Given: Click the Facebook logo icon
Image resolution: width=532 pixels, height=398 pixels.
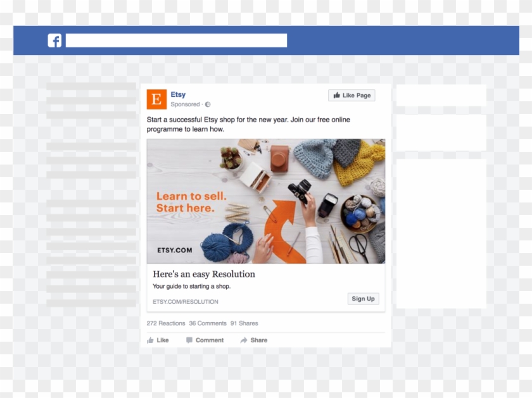Looking at the screenshot, I should tap(54, 40).
